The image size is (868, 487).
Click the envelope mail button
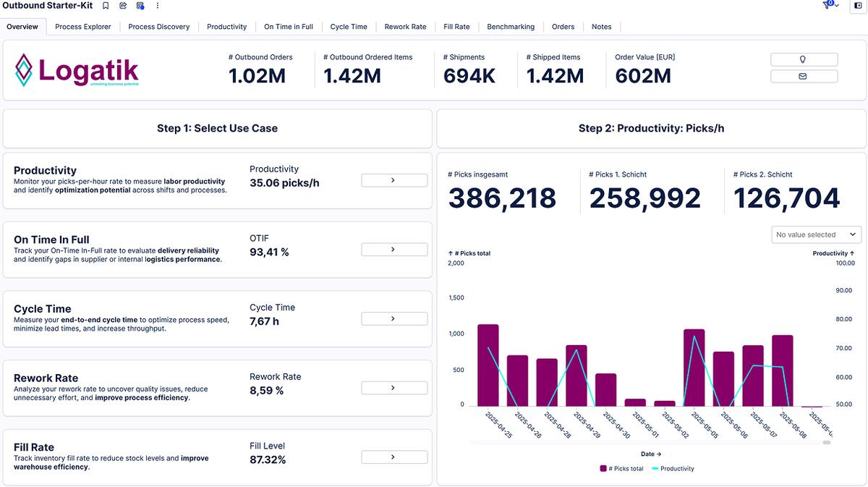click(x=804, y=76)
